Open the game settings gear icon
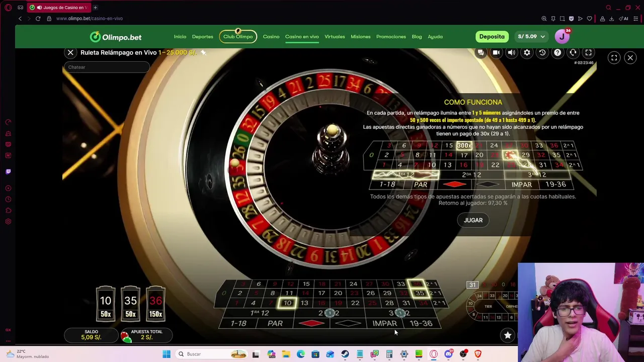Screen dimensions: 644x362 pyautogui.click(x=527, y=52)
